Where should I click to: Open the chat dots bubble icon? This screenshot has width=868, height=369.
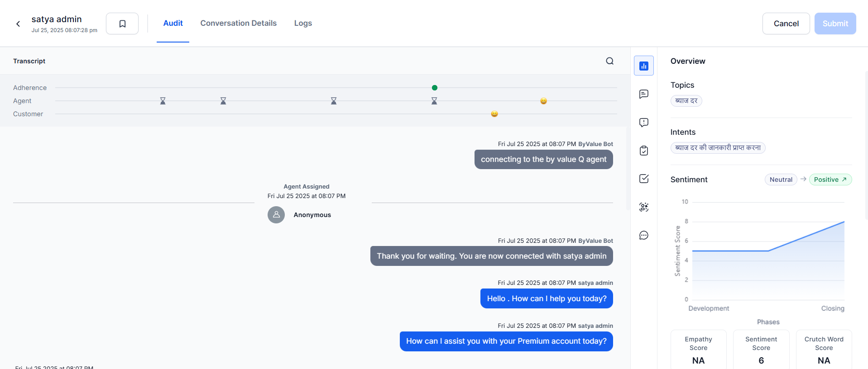(x=643, y=235)
